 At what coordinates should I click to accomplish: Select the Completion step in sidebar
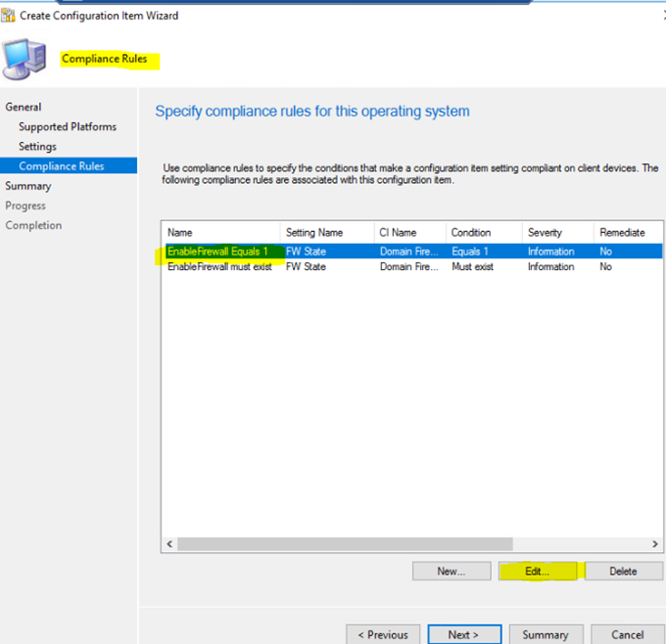pyautogui.click(x=33, y=225)
